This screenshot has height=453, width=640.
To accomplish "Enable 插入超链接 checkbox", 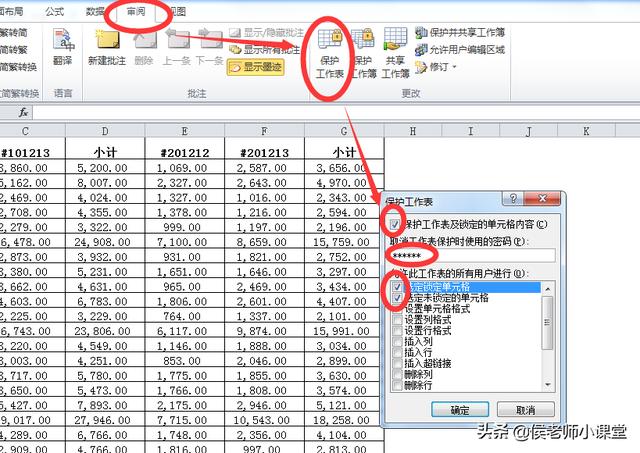I will (397, 363).
